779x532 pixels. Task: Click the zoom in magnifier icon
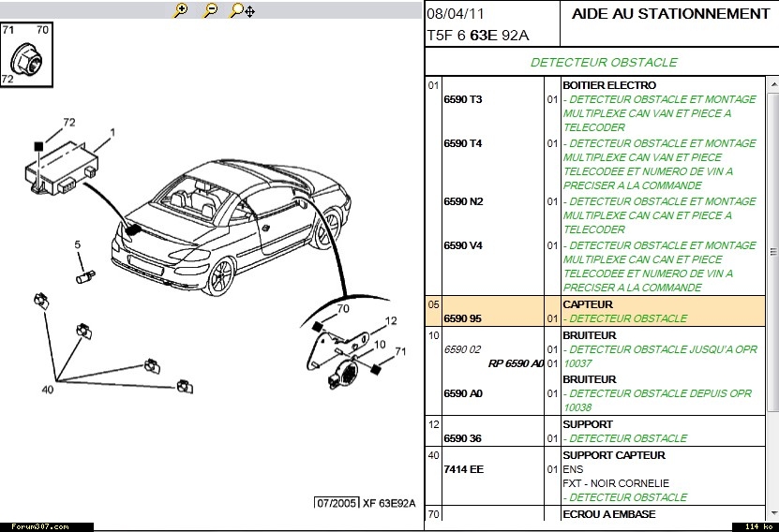pos(180,10)
